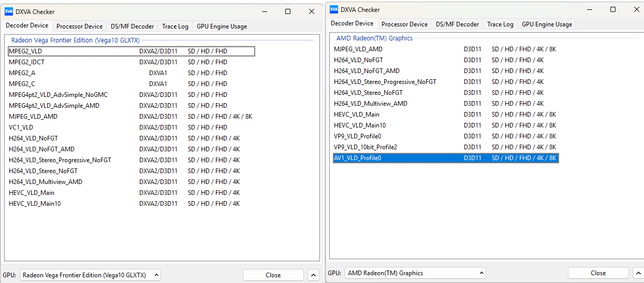Image resolution: width=644 pixels, height=283 pixels.
Task: Select HEVC_VLD_Main10 row in left window
Action: tap(131, 204)
